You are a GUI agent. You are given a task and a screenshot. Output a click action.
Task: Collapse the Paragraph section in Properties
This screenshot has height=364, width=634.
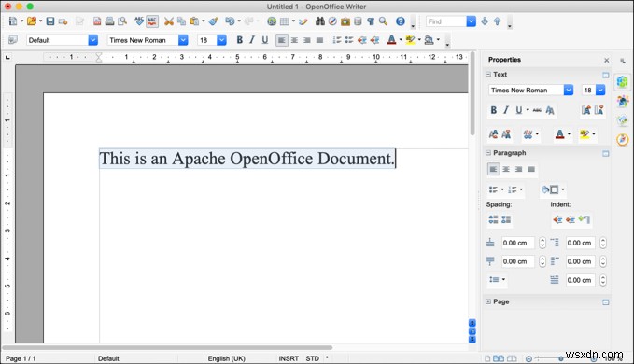tap(488, 153)
